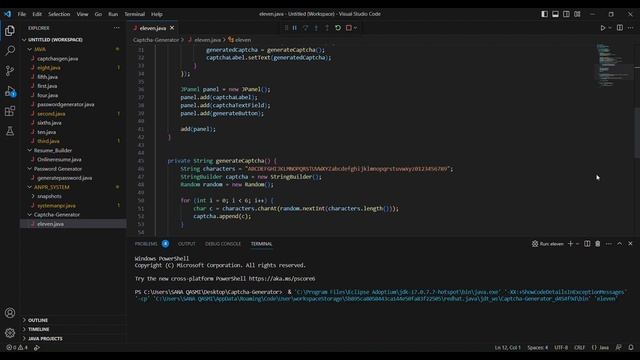The width and height of the screenshot is (640, 360).
Task: Split the editor to the right
Action: point(620,28)
